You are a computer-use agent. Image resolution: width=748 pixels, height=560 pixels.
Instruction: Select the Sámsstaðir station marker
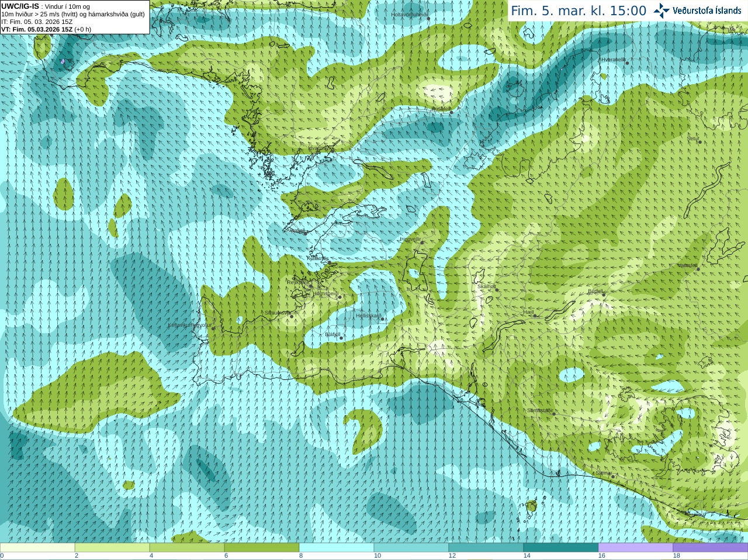pyautogui.click(x=554, y=413)
